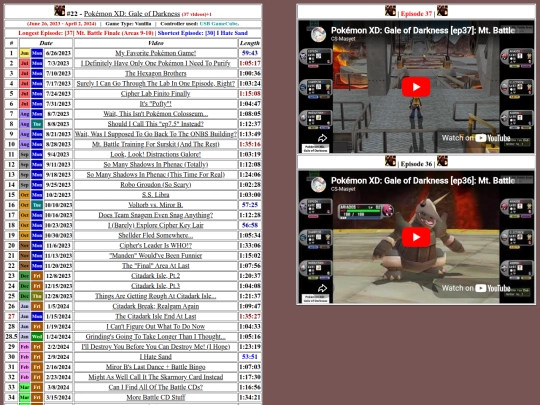Click the 59:43 length cell
Image resolution: width=540 pixels, height=405 pixels.
coord(250,53)
